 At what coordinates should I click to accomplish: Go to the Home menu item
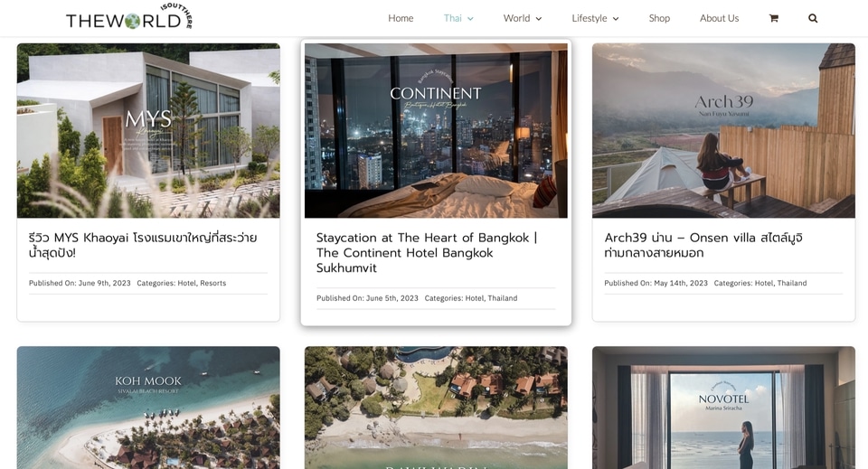(x=401, y=18)
